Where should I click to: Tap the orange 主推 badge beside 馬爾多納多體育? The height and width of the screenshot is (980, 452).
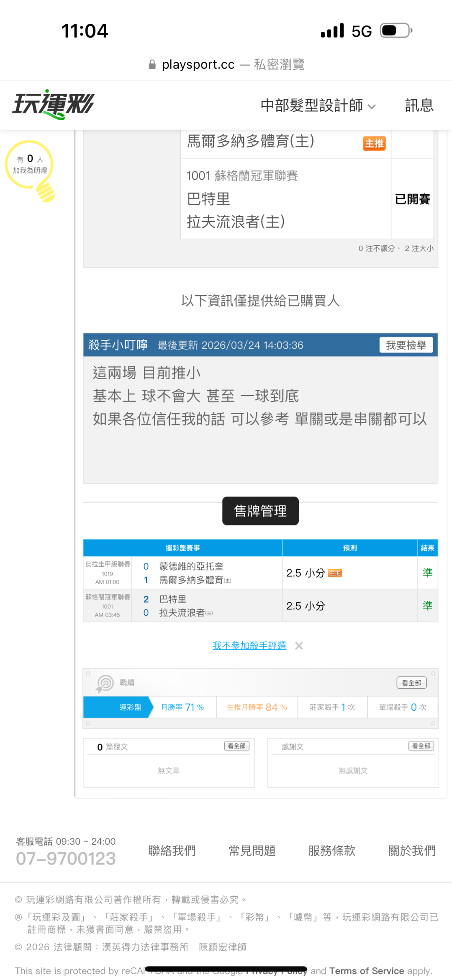point(374,144)
